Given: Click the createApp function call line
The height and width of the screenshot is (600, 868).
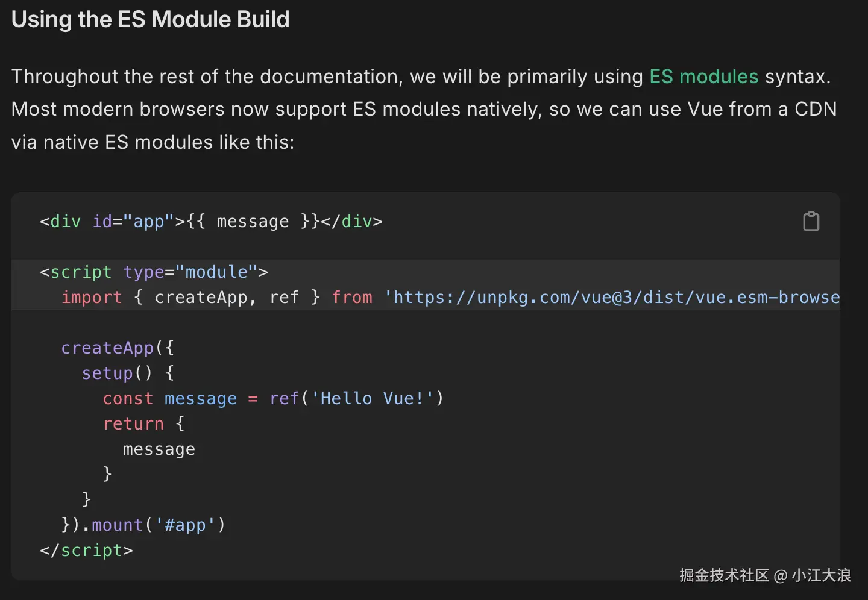Looking at the screenshot, I should point(118,348).
